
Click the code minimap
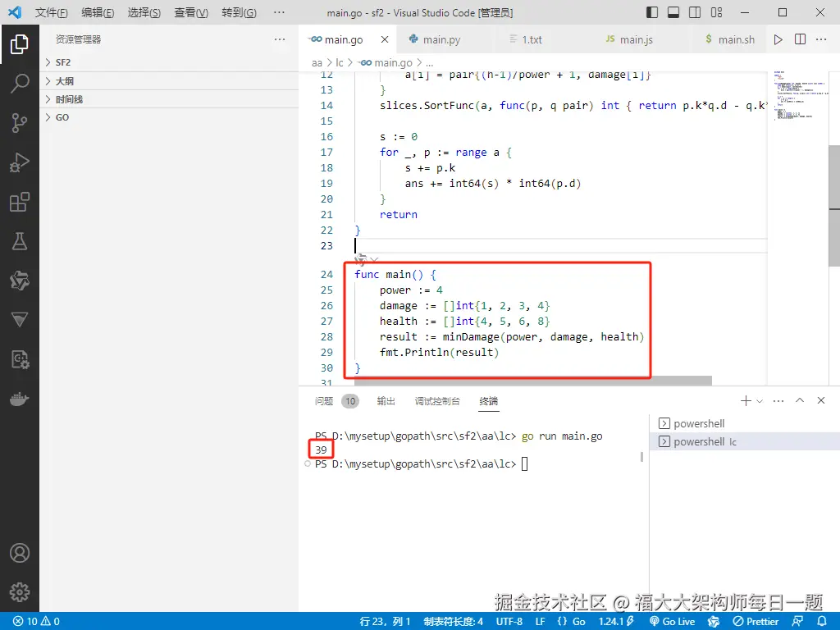pos(797,95)
